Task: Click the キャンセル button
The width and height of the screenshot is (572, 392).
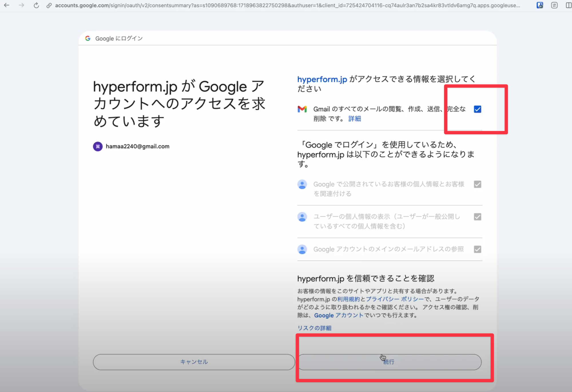Action: pos(194,362)
